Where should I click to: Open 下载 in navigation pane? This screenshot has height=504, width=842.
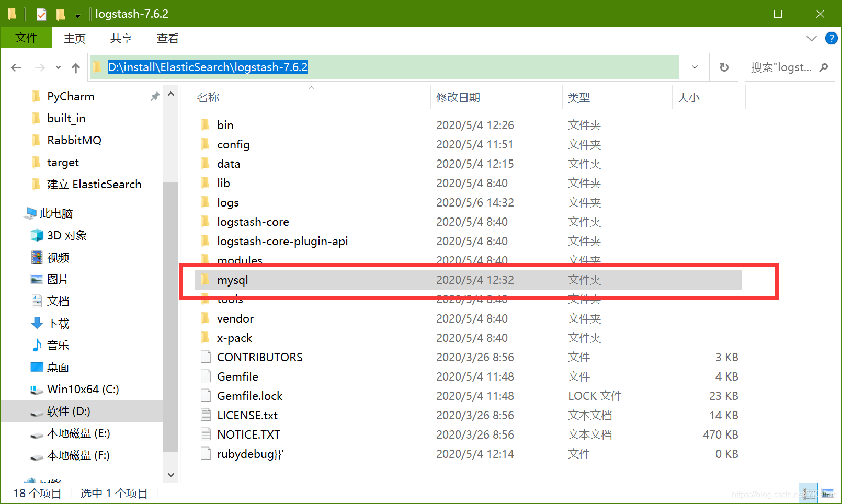coord(58,323)
